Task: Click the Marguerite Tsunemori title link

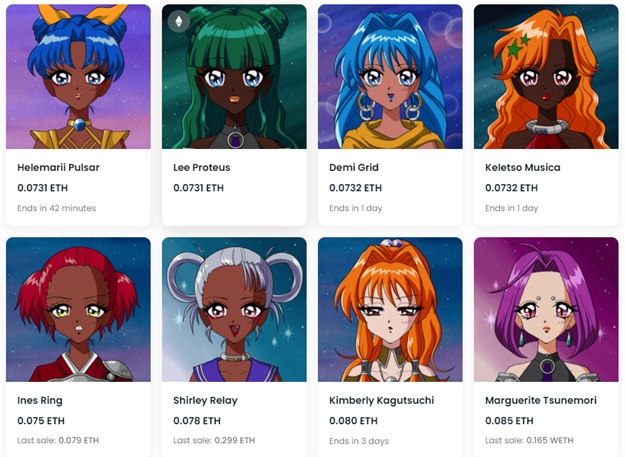Action: click(x=541, y=400)
